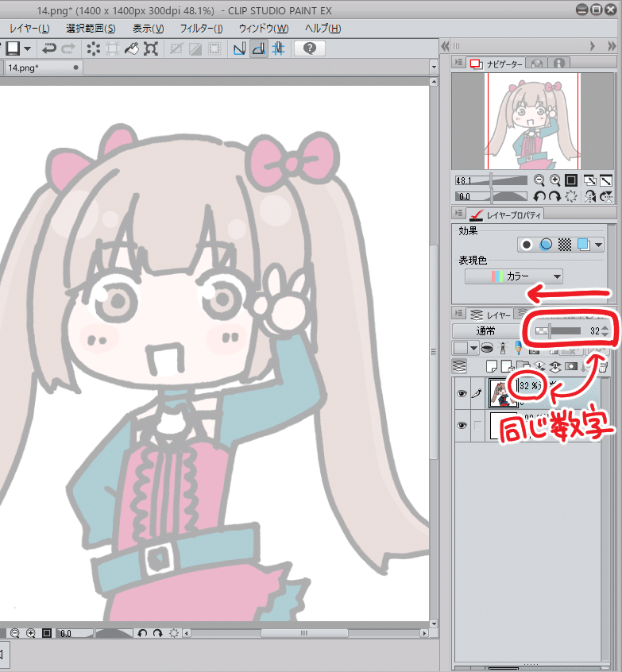Click the clear (dotted circle) command bar icon
This screenshot has height=672, width=622.
click(x=93, y=48)
